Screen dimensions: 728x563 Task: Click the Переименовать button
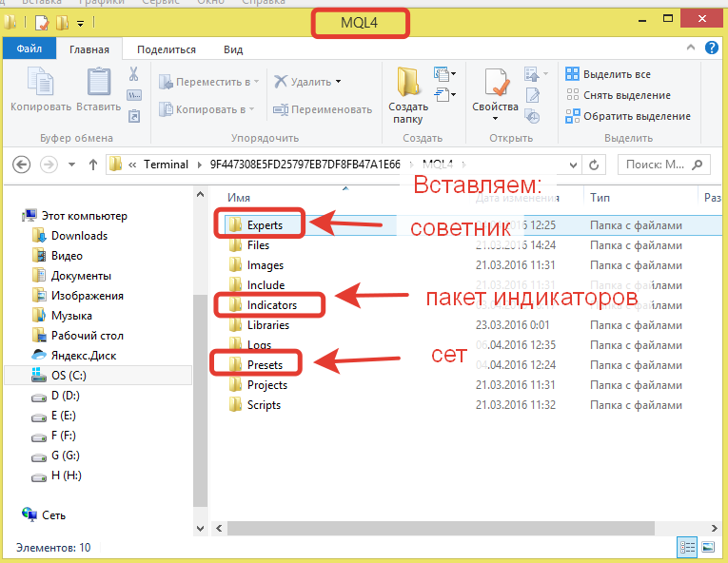[323, 109]
